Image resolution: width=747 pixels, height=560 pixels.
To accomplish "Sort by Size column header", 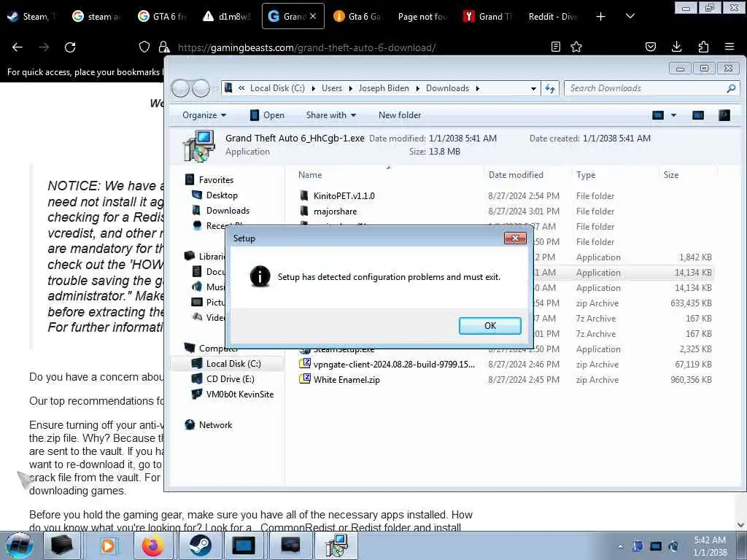I will tap(687, 175).
